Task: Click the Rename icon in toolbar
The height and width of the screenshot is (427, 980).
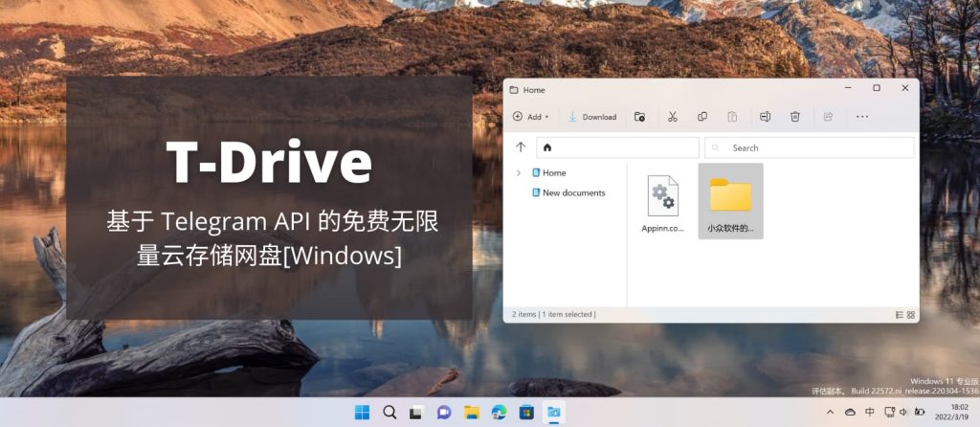Action: [x=765, y=117]
